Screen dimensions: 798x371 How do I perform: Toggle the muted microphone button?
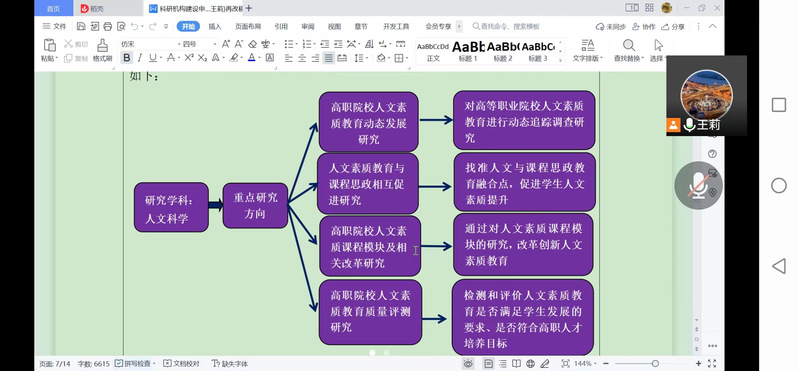tap(699, 185)
